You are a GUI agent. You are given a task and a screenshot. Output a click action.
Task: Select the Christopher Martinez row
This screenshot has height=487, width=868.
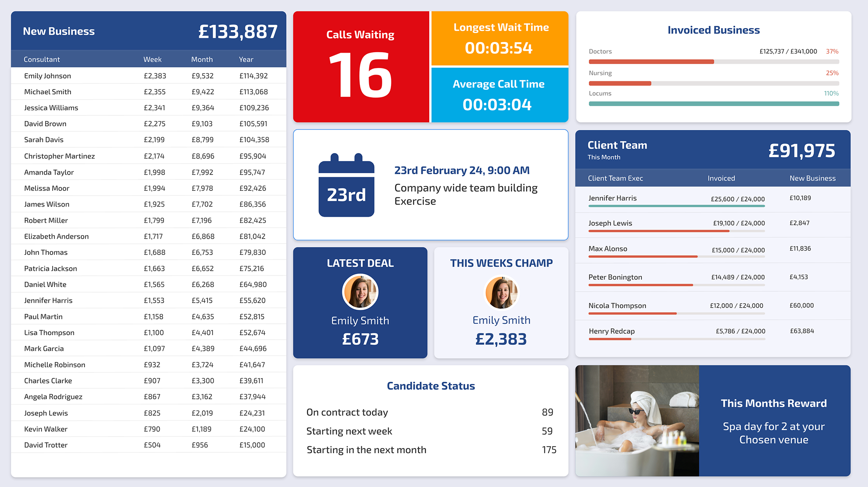(149, 156)
